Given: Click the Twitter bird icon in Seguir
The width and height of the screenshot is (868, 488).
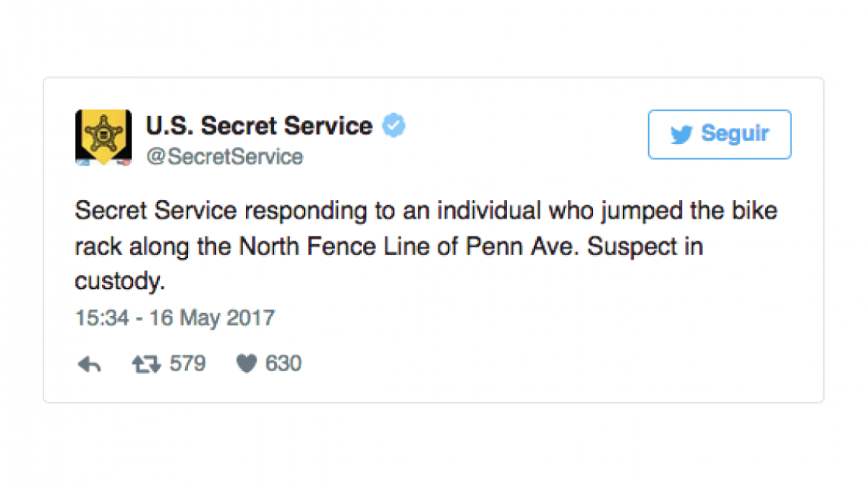Looking at the screenshot, I should 681,134.
